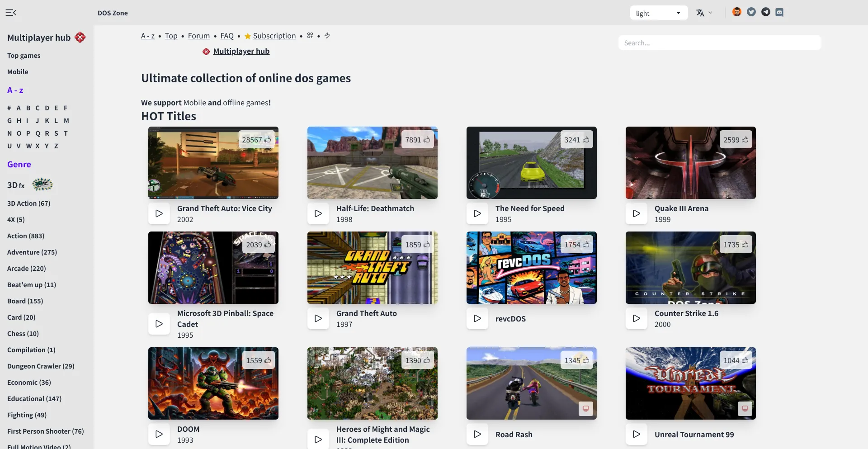The width and height of the screenshot is (868, 449).
Task: Select Top games in the sidebar
Action: 24,56
